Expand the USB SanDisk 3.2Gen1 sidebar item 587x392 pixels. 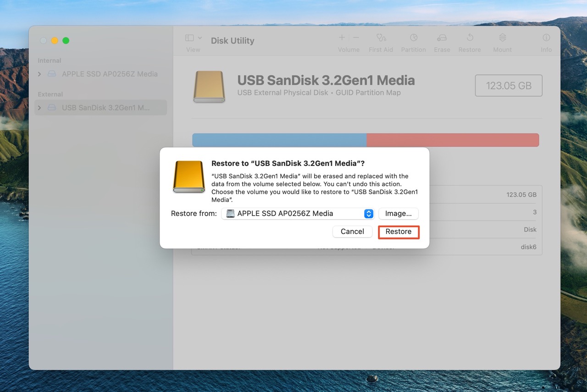pyautogui.click(x=39, y=108)
